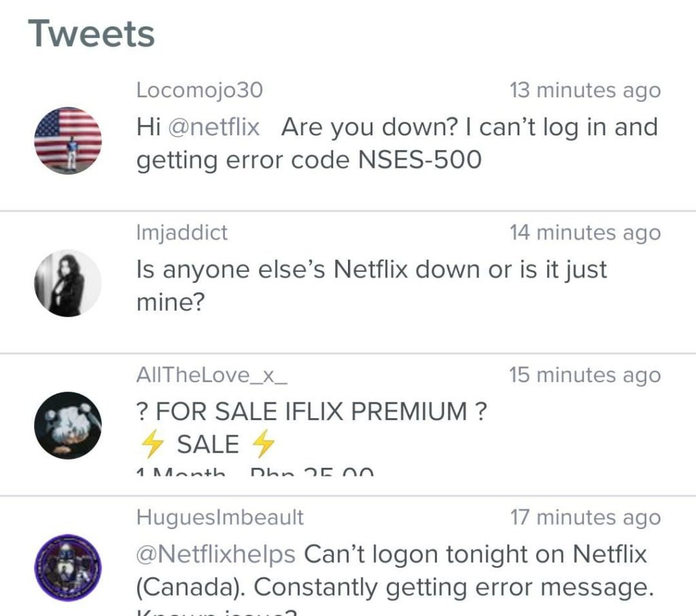Click the '13 minutes ago' timestamp
696x616 pixels.
click(585, 89)
